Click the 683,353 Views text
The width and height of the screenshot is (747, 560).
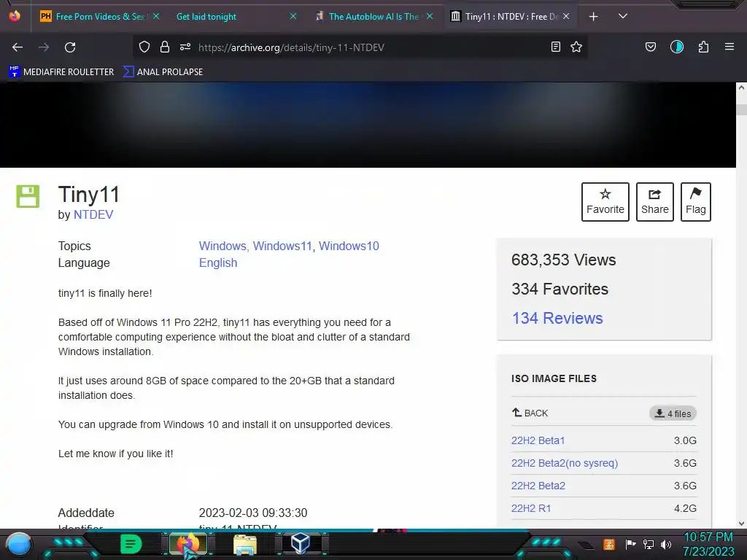tap(564, 260)
